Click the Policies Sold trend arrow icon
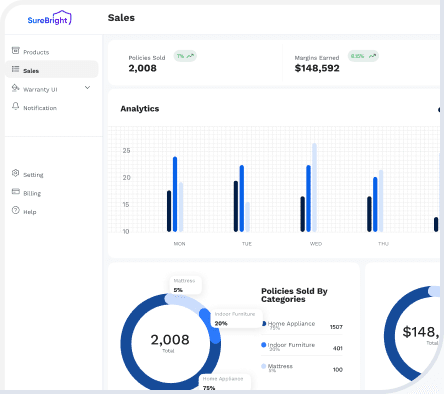 tap(190, 56)
